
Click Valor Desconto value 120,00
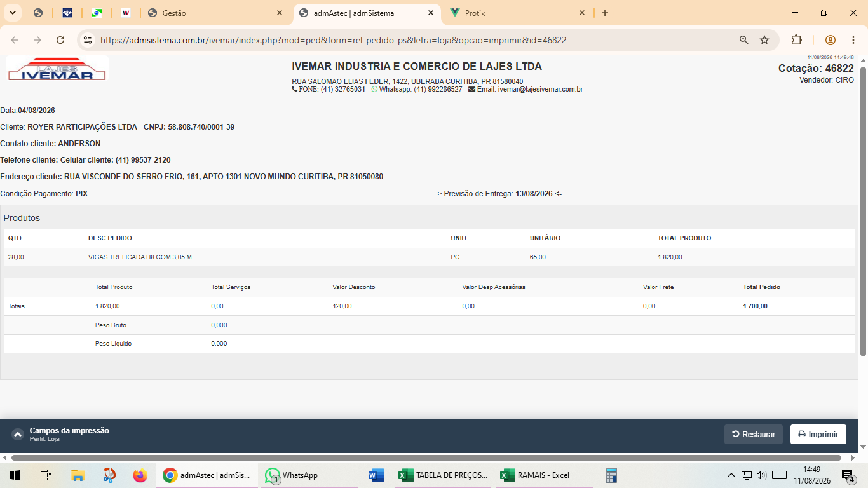(342, 306)
